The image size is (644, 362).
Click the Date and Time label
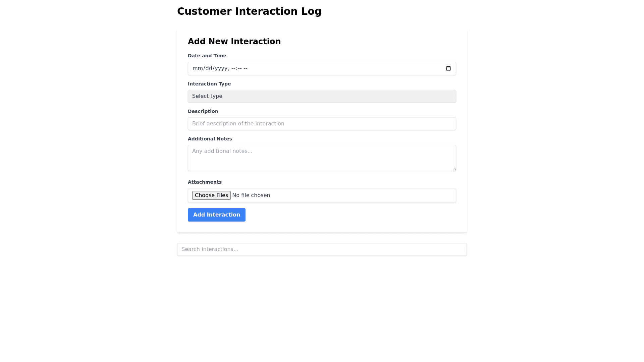[x=207, y=56]
